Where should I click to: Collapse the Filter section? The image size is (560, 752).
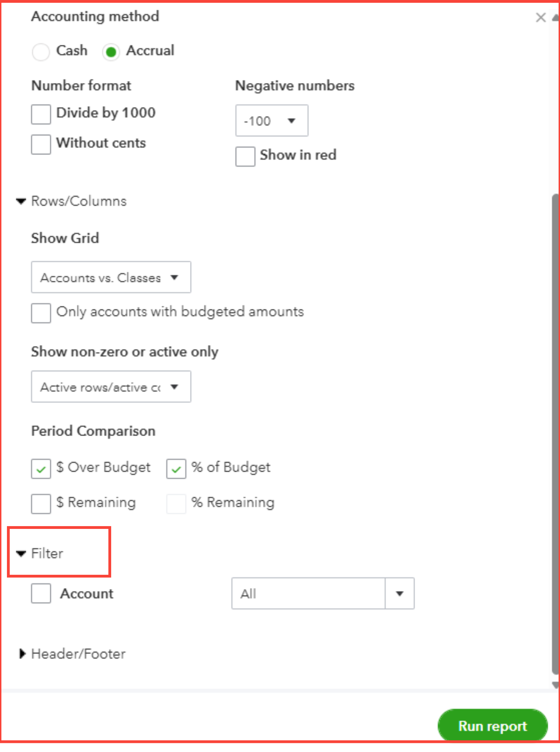coord(22,553)
